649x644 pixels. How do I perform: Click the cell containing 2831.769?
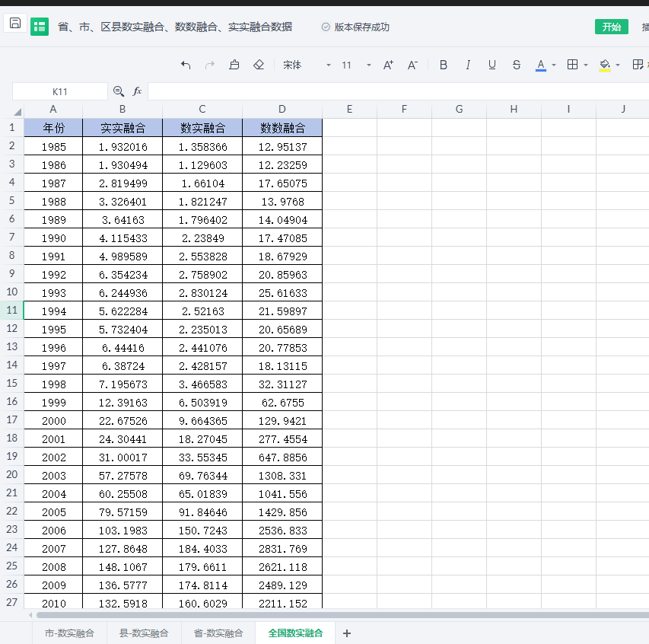pos(282,549)
